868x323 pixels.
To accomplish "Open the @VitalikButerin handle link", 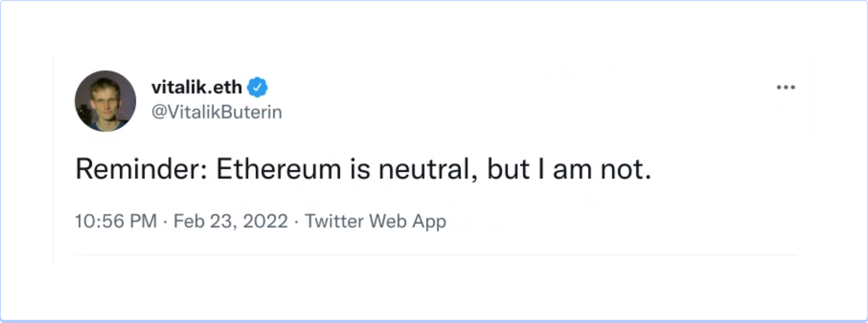I will [x=216, y=112].
